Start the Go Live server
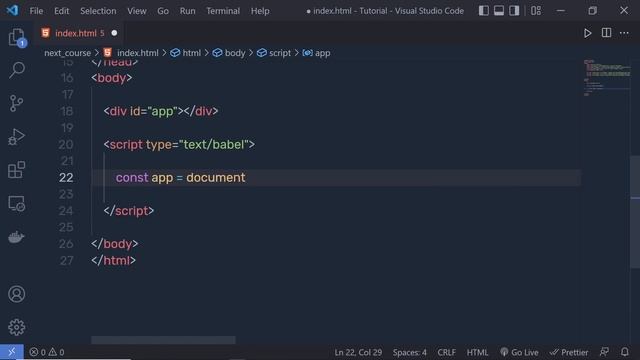Screen dimensions: 640x360 [x=520, y=352]
